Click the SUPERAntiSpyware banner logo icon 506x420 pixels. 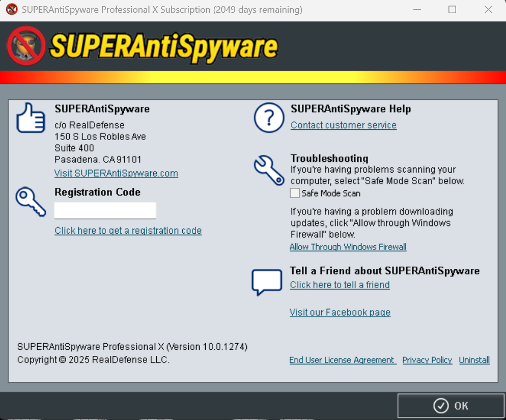click(x=26, y=45)
